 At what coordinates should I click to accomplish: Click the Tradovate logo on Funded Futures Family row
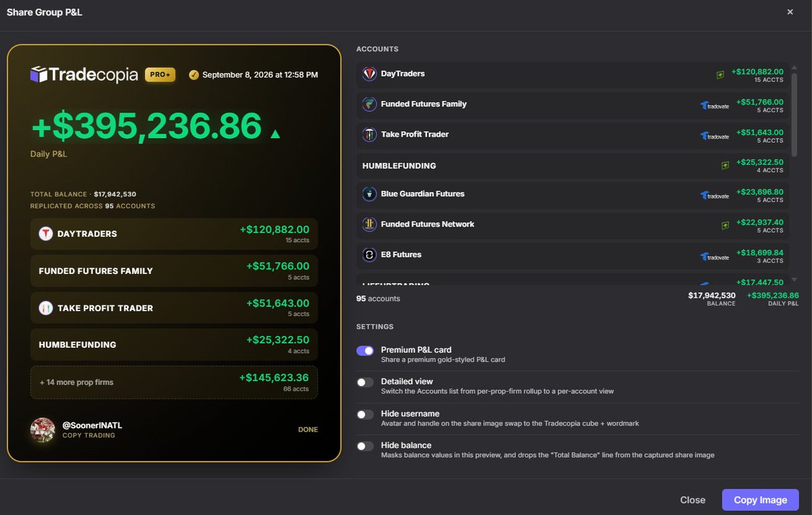point(715,106)
